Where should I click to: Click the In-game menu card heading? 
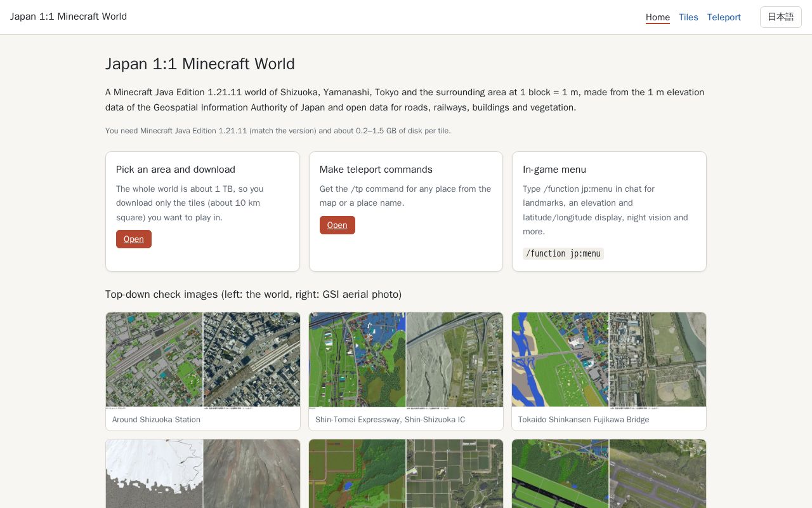554,170
